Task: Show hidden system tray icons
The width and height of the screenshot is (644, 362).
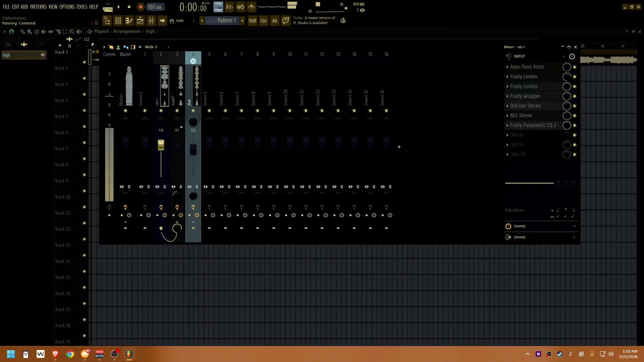Action: (527, 354)
